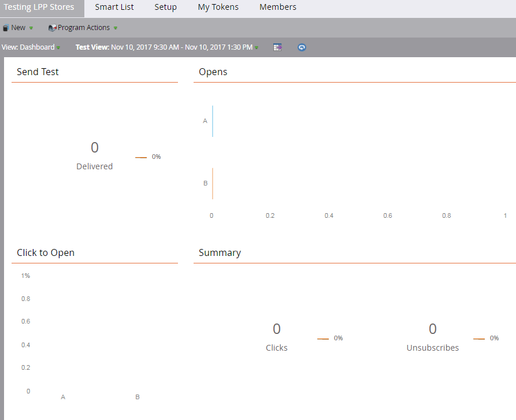The width and height of the screenshot is (516, 420).
Task: Click the blue A bar in Opens chart
Action: tap(213, 121)
